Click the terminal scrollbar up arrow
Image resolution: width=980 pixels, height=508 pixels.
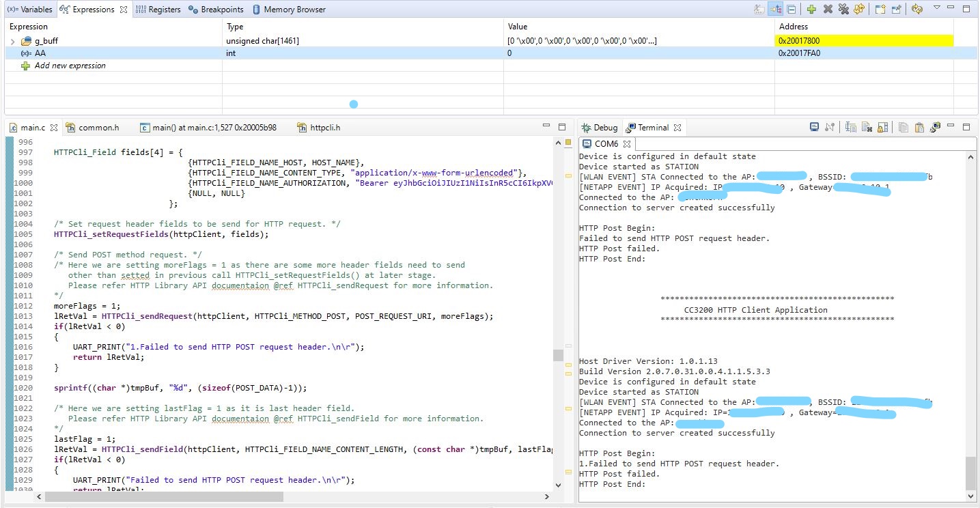(971, 156)
